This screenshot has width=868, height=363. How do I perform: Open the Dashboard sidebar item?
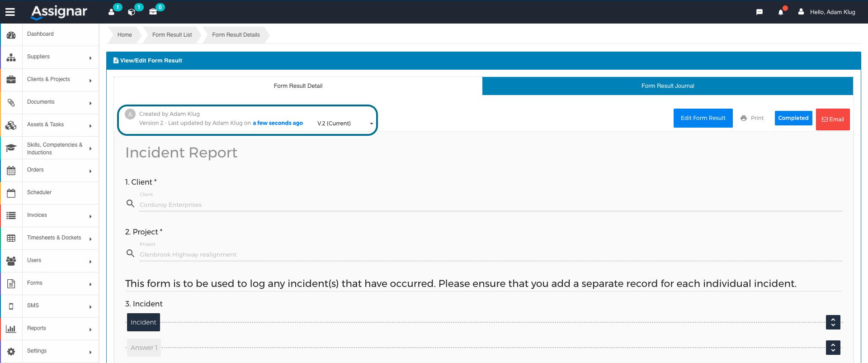pyautogui.click(x=50, y=35)
